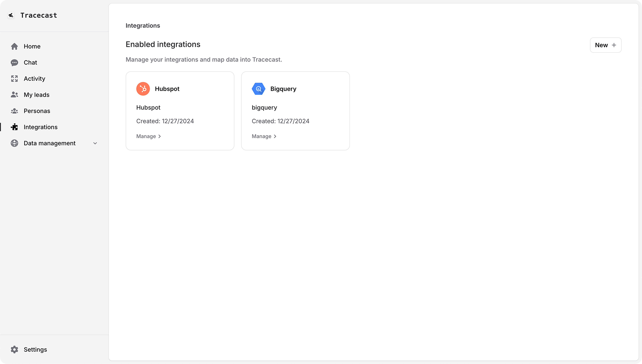Screen dimensions: 642x364
Task: Click the Hubspot card title
Action: [167, 89]
